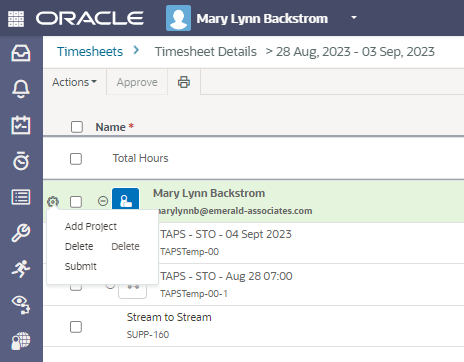Open the stopwatch timesheet sidebar icon

[x=21, y=161]
